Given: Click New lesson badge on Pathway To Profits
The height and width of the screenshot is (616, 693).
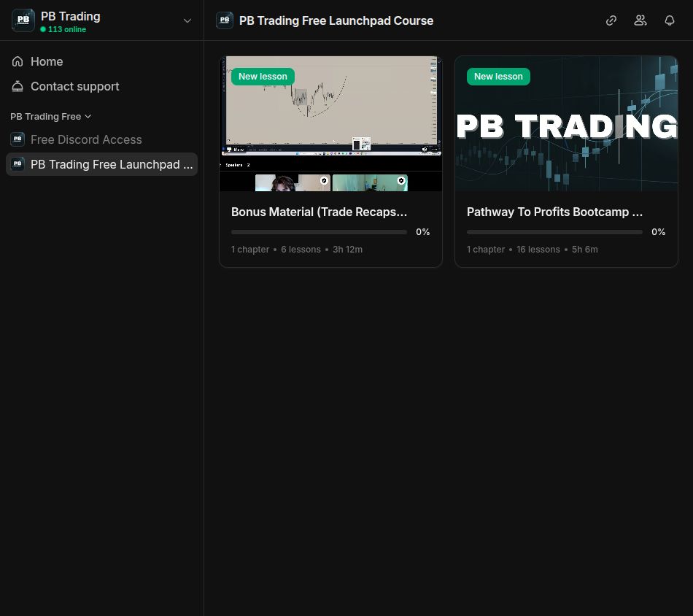Looking at the screenshot, I should (498, 77).
